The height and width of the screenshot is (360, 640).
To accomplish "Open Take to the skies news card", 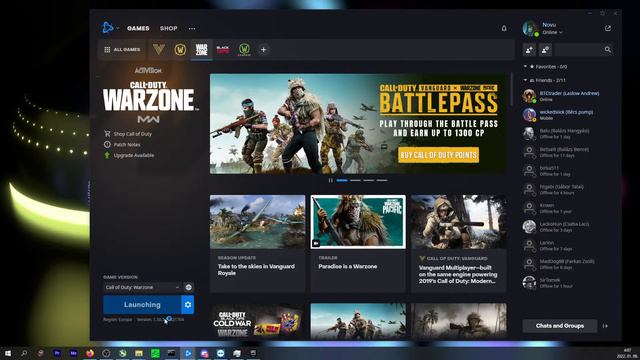I will (x=257, y=243).
